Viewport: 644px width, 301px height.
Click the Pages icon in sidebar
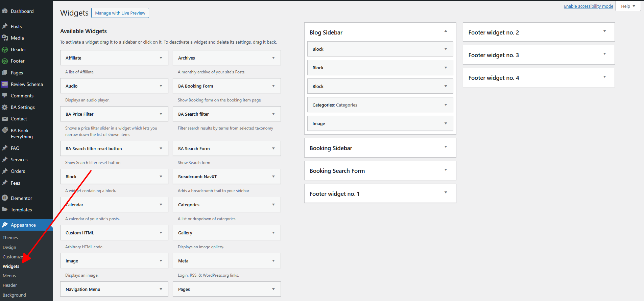point(5,73)
